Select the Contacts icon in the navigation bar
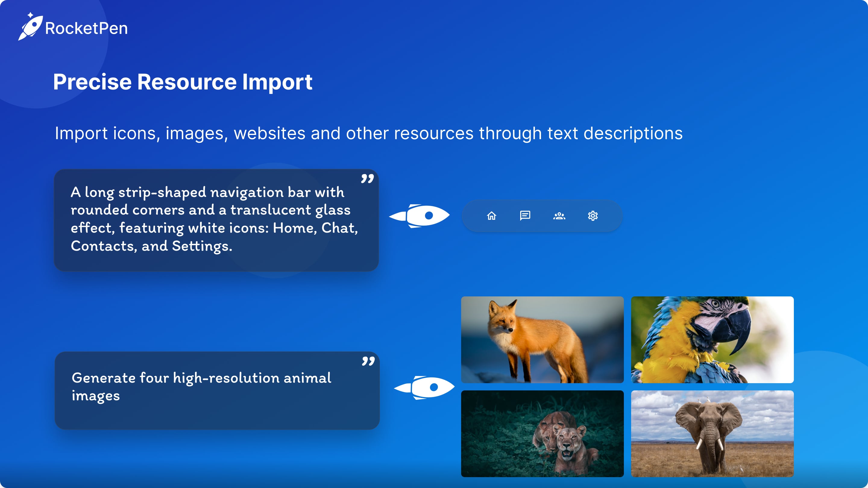 coord(559,216)
